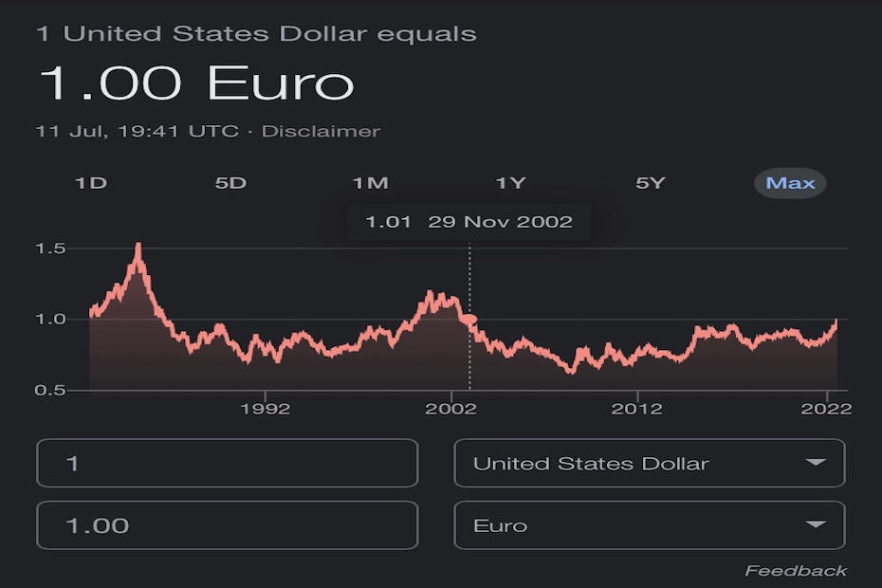
Task: Select the Max chart range
Action: (789, 182)
